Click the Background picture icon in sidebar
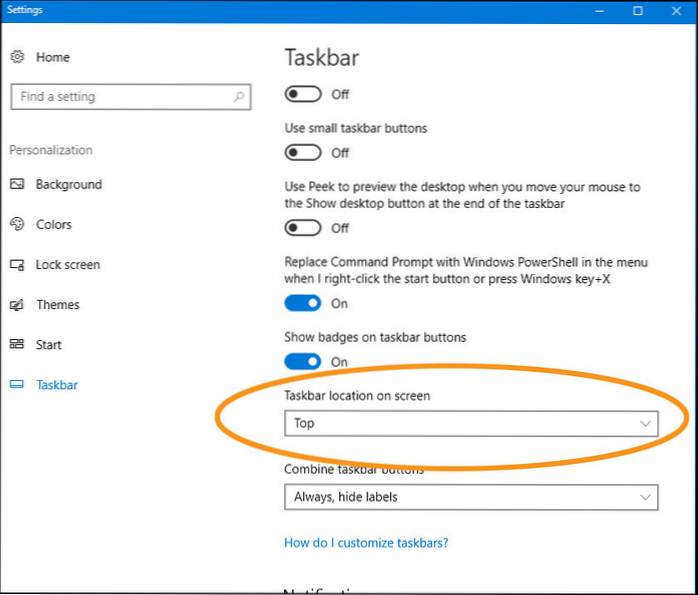This screenshot has height=595, width=698. (17, 185)
